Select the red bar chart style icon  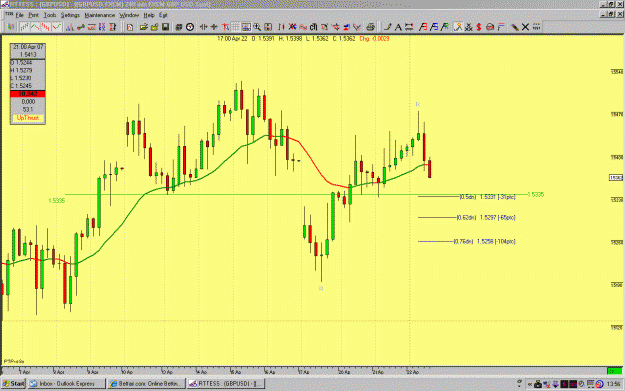coord(45,27)
